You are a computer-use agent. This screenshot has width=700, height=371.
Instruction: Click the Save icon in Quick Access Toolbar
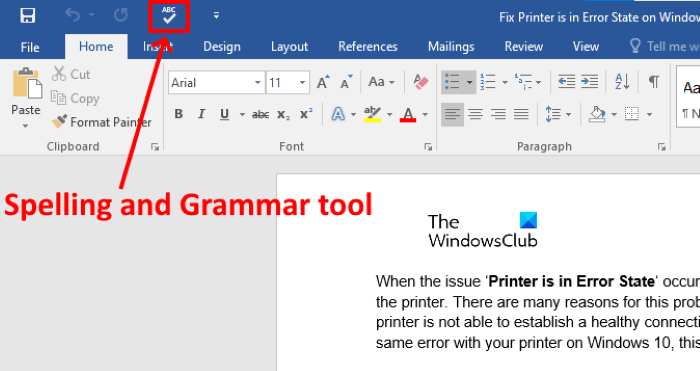click(28, 16)
